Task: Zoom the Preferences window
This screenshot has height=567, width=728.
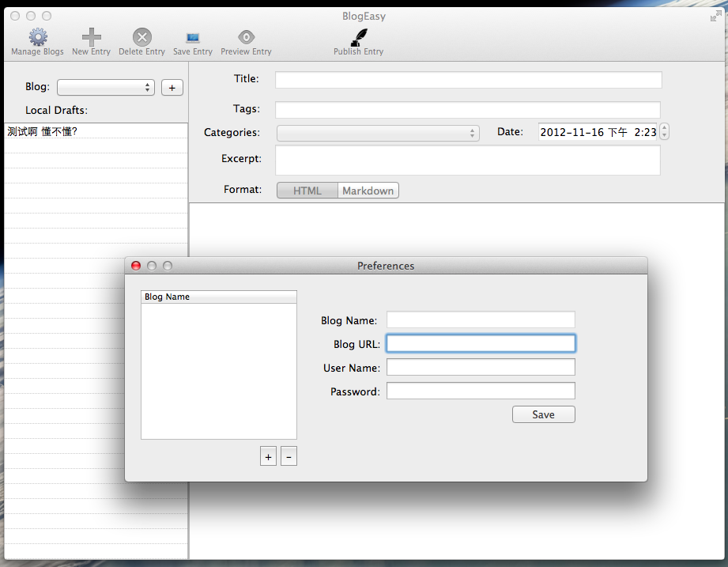Action: pos(168,266)
